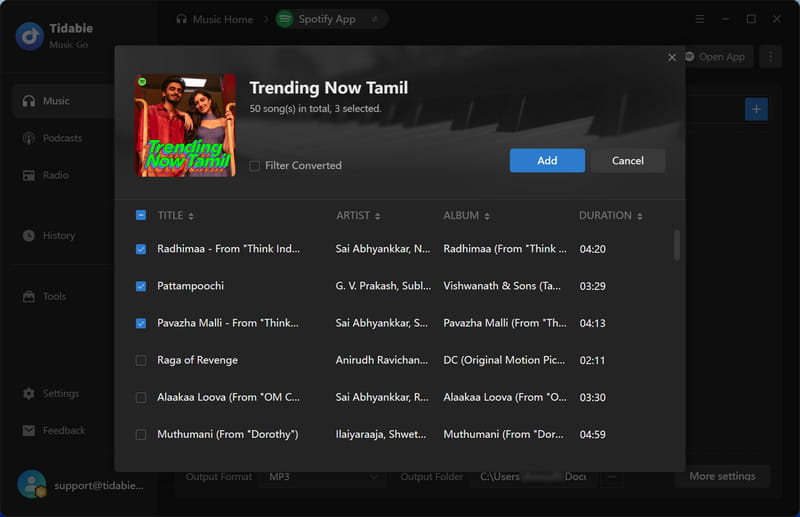Click the blue plus add button
The image size is (800, 517).
click(756, 109)
